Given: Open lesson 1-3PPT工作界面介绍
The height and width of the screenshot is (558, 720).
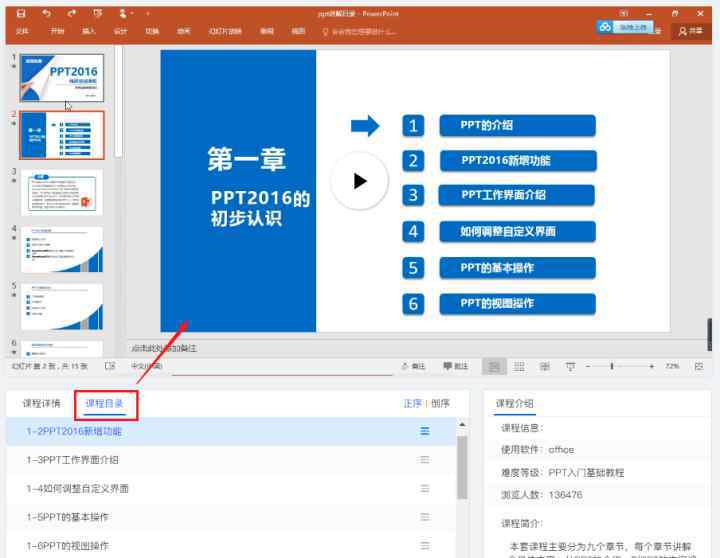Looking at the screenshot, I should (x=231, y=460).
